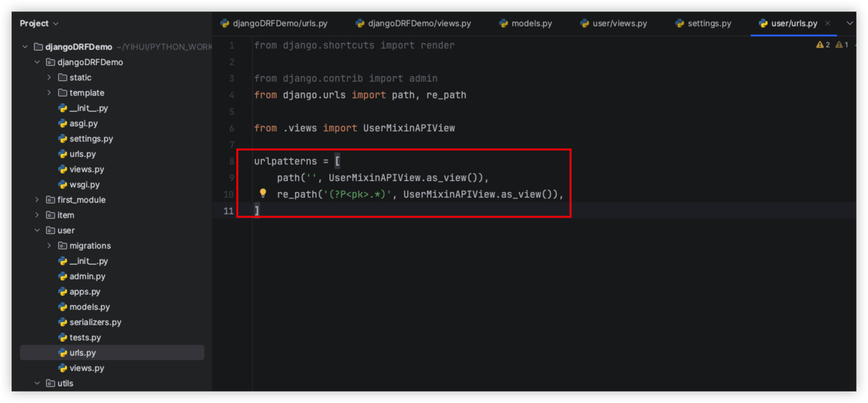Expand the static folder
The image size is (868, 403).
point(49,78)
